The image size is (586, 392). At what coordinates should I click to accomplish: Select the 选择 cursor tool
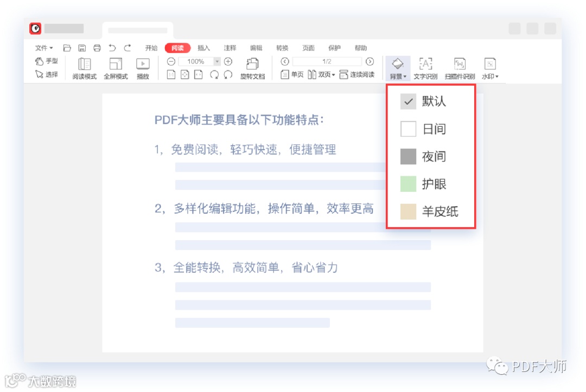tap(46, 74)
